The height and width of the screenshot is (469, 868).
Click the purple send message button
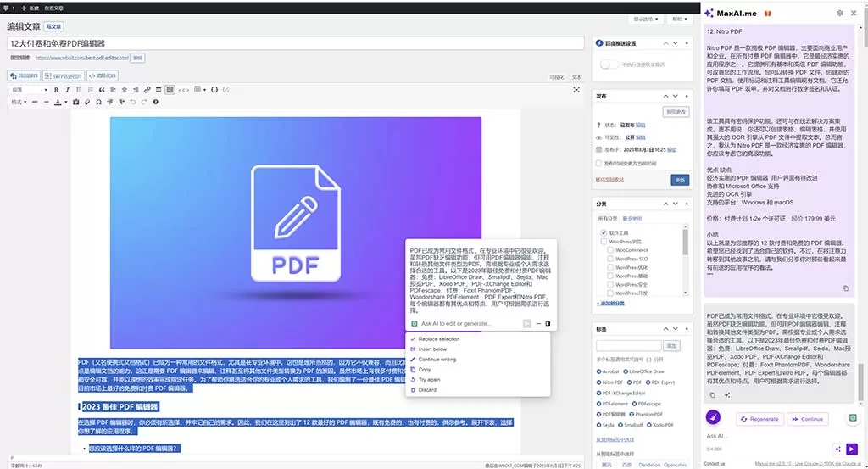point(852,449)
